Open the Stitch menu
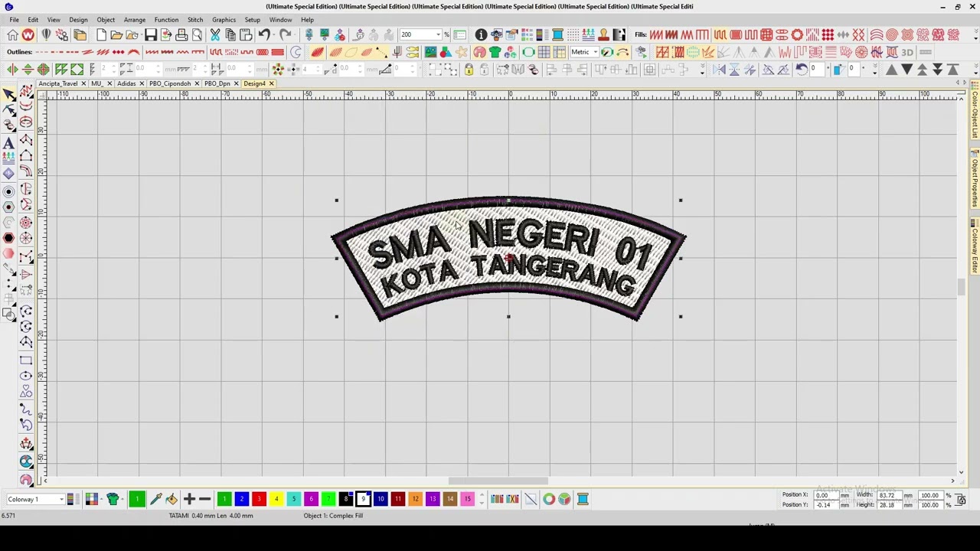 pyautogui.click(x=195, y=20)
